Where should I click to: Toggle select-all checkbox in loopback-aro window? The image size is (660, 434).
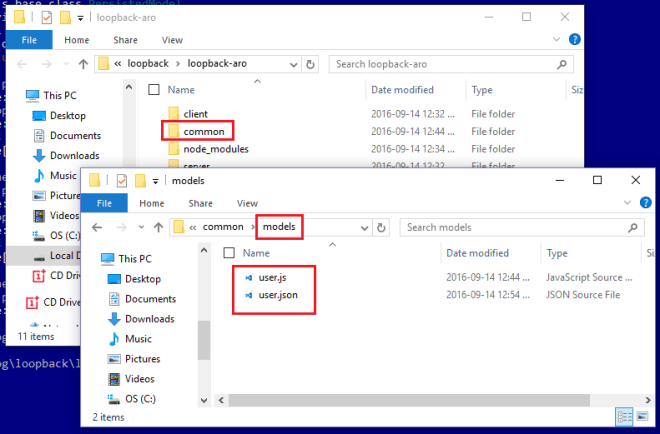coord(154,89)
